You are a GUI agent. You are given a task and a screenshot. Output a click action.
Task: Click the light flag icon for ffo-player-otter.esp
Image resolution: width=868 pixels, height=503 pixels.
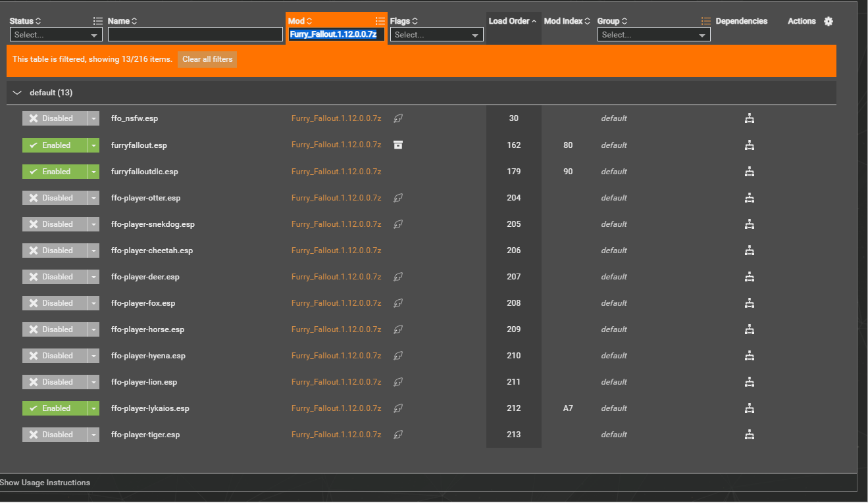pos(397,198)
